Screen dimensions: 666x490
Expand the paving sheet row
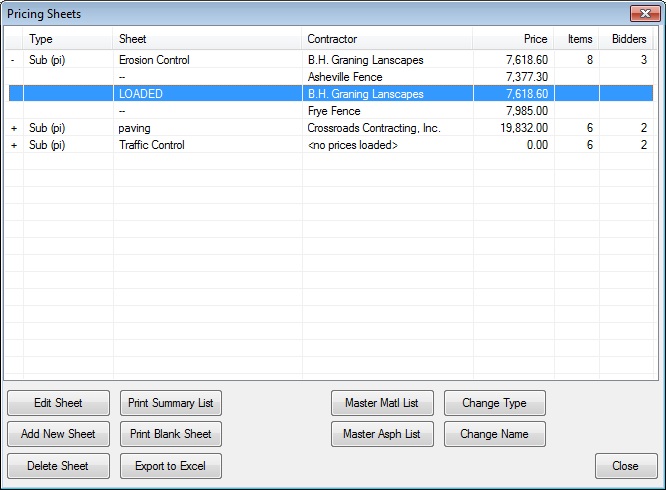[14, 128]
